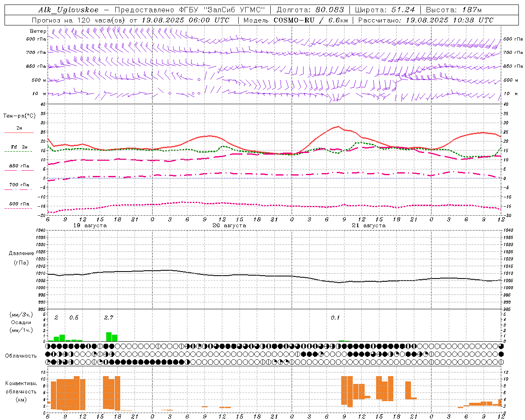Viewport: 525px width, 420px height.
Task: Select the (гПа) unit under Давление
Action: 21,262
